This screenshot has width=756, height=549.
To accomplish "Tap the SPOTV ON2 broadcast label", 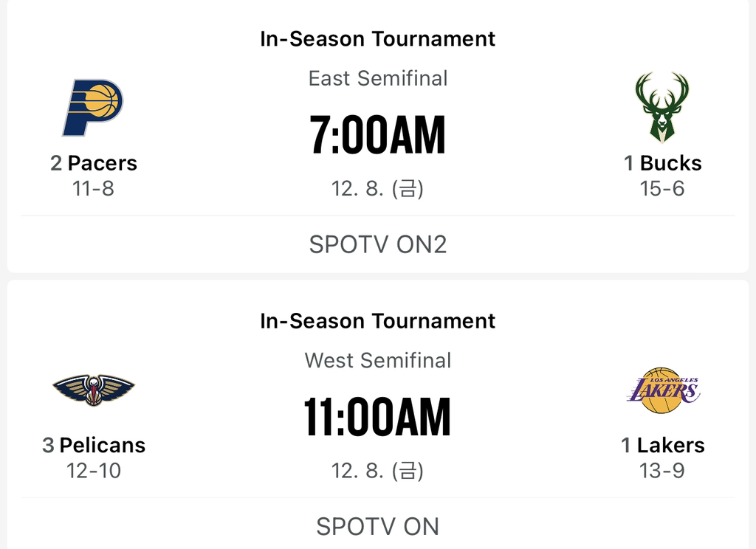I will (378, 244).
